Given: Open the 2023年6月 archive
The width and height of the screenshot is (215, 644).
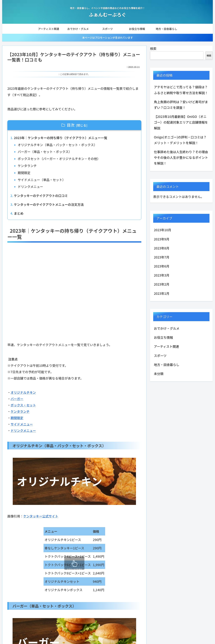Looking at the screenshot, I should point(161,266).
